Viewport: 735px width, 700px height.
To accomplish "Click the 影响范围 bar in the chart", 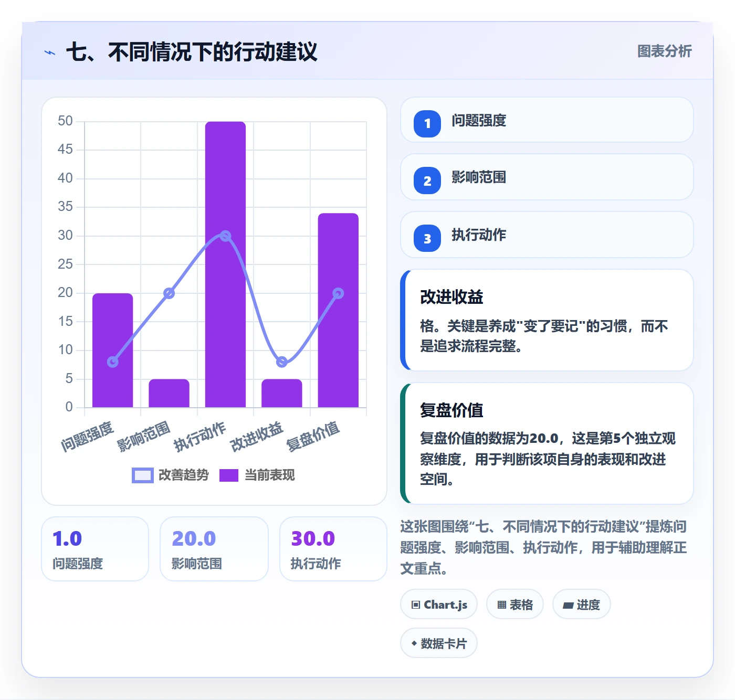I will [169, 393].
